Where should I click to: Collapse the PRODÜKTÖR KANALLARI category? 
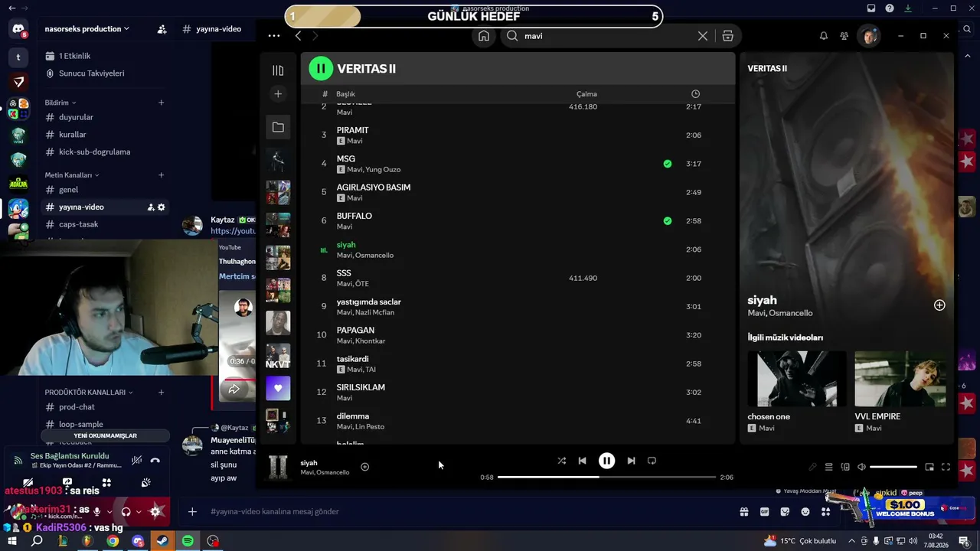click(x=89, y=393)
